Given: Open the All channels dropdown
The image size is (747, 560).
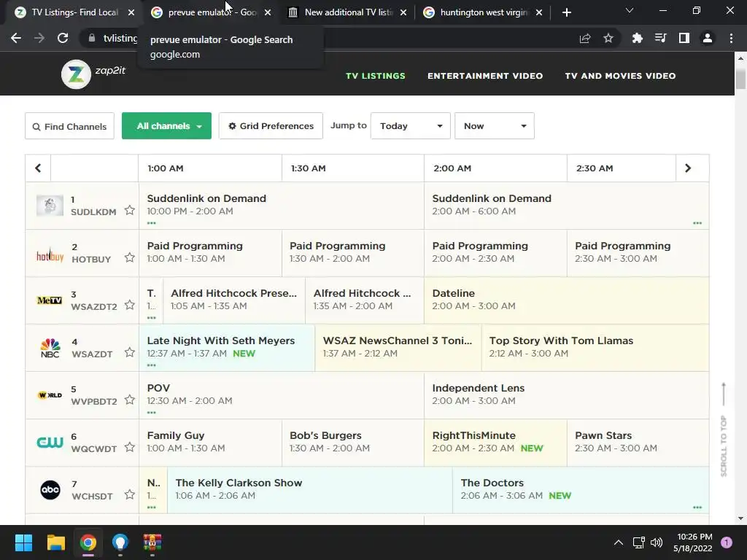Looking at the screenshot, I should point(167,125).
